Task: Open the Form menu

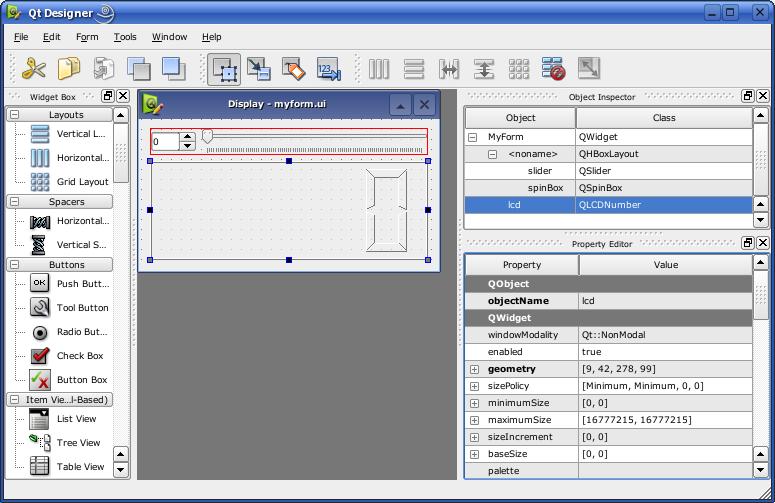Action: pyautogui.click(x=87, y=37)
